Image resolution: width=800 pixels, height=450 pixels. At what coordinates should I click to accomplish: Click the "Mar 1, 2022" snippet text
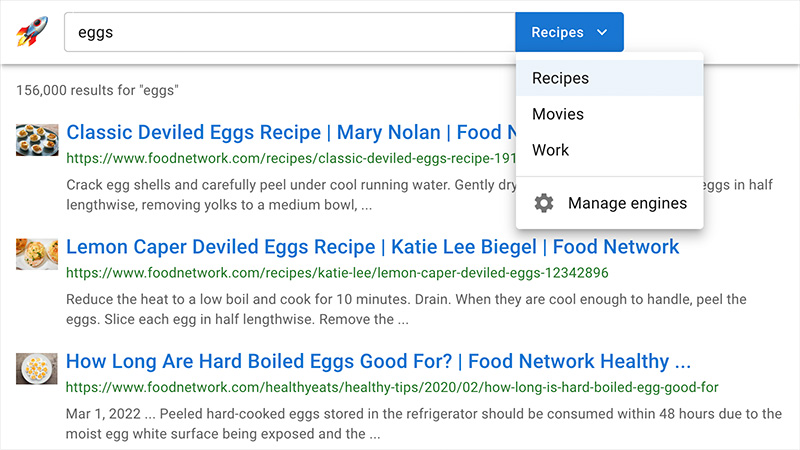tap(423, 423)
